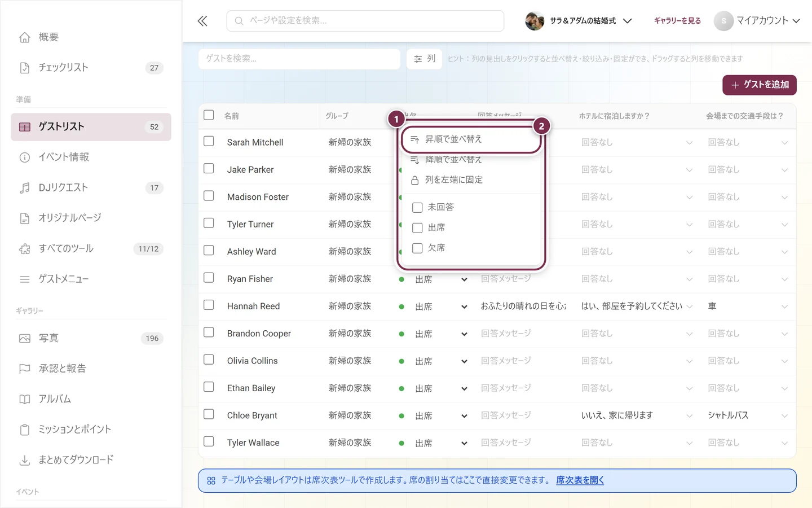Collapse sidebar with double-chevron icon
The width and height of the screenshot is (812, 508).
coord(202,21)
